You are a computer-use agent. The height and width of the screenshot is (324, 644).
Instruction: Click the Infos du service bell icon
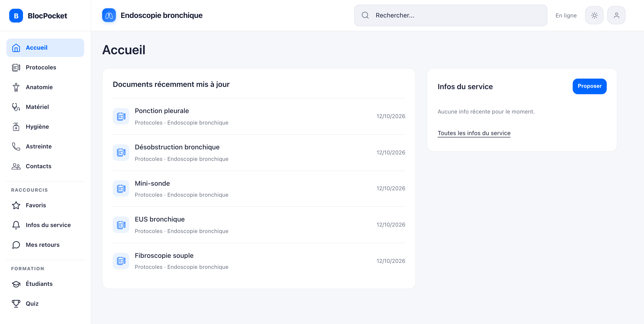point(16,225)
